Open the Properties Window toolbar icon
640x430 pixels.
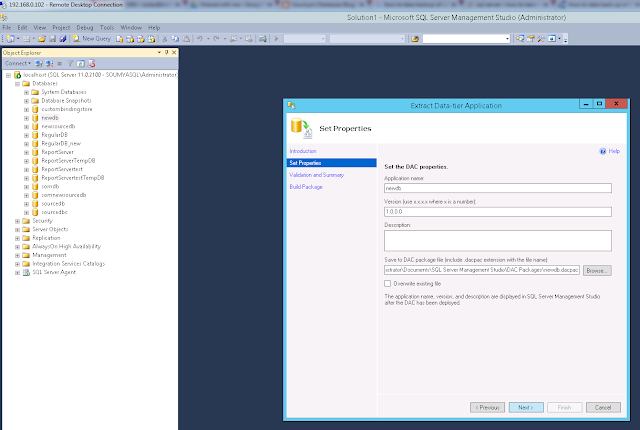(530, 39)
